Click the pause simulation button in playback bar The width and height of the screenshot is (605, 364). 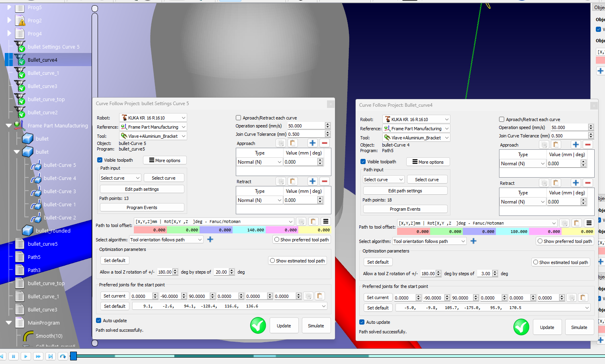click(14, 356)
